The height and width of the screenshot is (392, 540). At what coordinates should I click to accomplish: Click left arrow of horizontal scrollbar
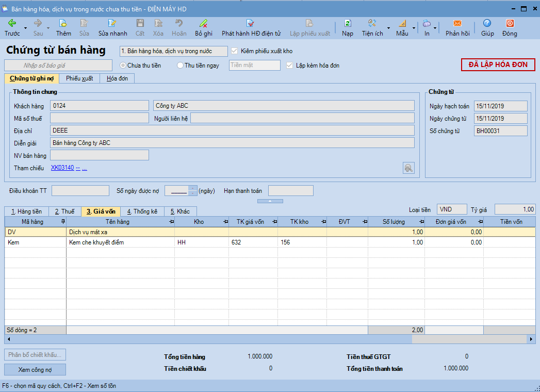pyautogui.click(x=9, y=339)
